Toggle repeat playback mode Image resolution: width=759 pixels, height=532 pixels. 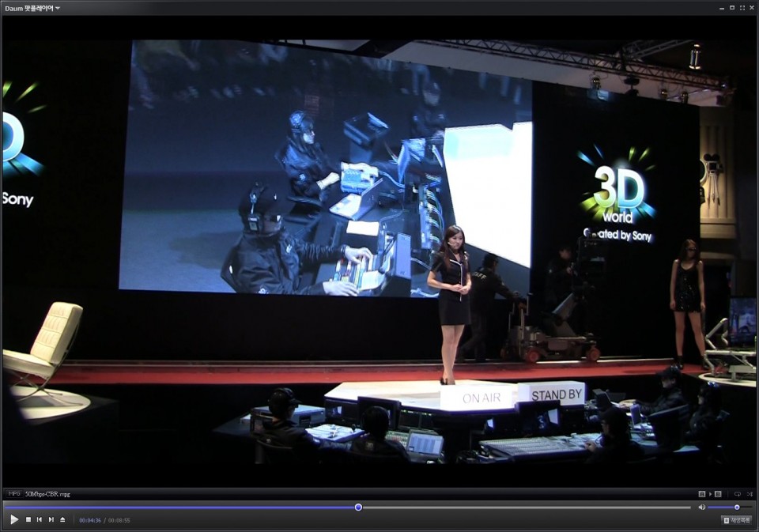pos(737,494)
